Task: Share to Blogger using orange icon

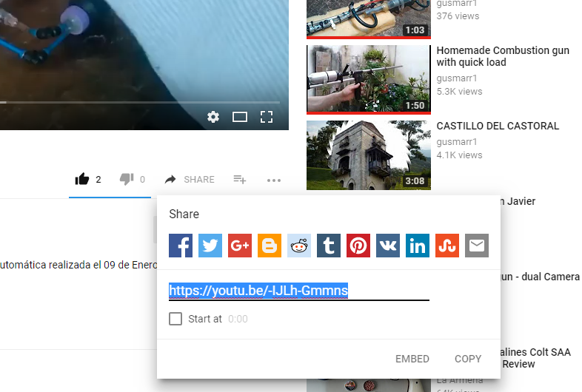Action: (270, 246)
